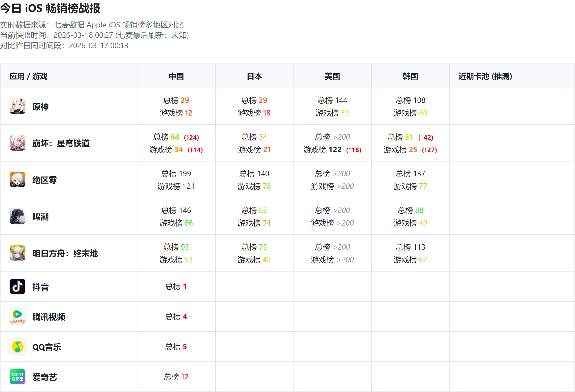Click the 原神 game name text
The height and width of the screenshot is (392, 575).
[41, 106]
